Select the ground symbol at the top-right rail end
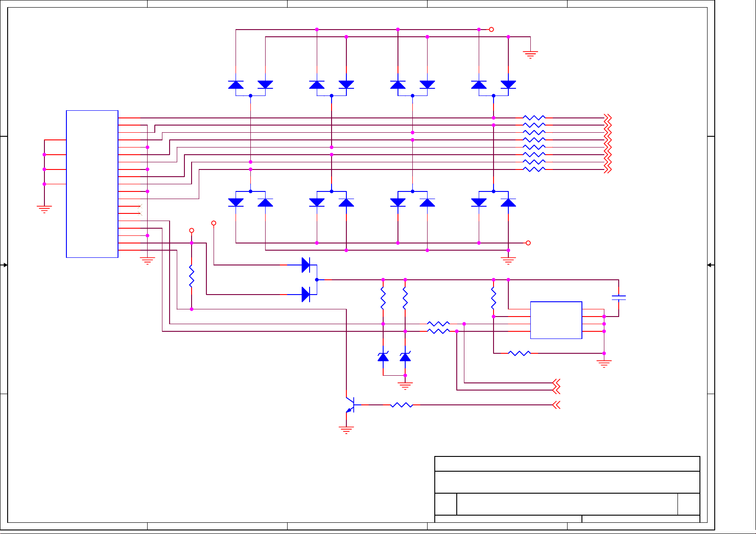This screenshot has height=534, width=756. [530, 55]
